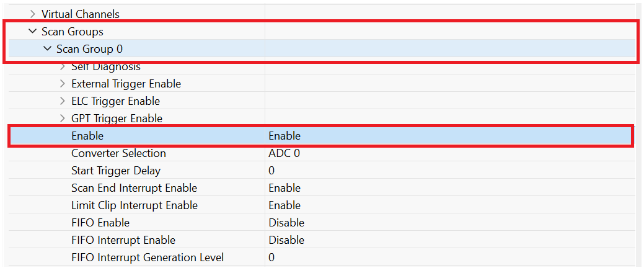Select the FIFO Enable property label

(100, 223)
